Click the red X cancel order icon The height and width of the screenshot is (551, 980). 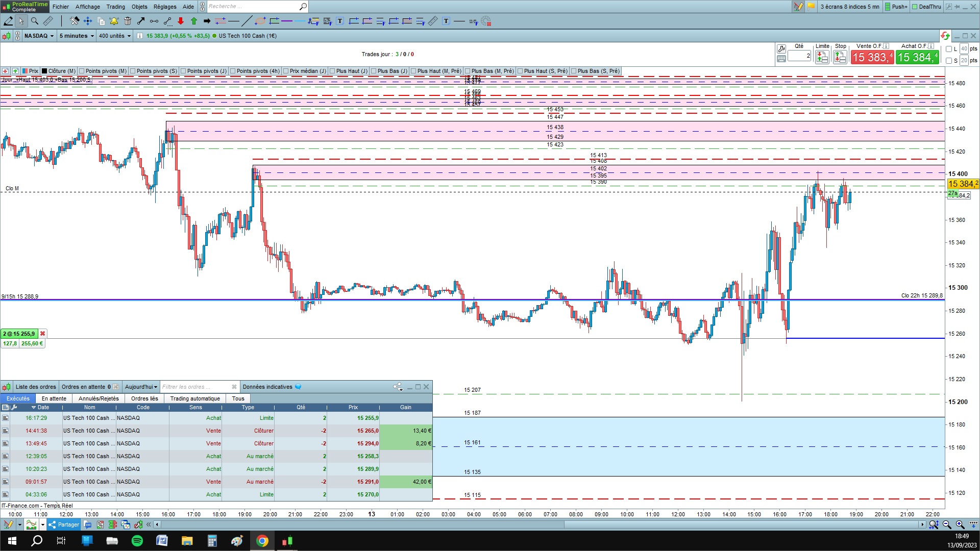click(x=43, y=334)
